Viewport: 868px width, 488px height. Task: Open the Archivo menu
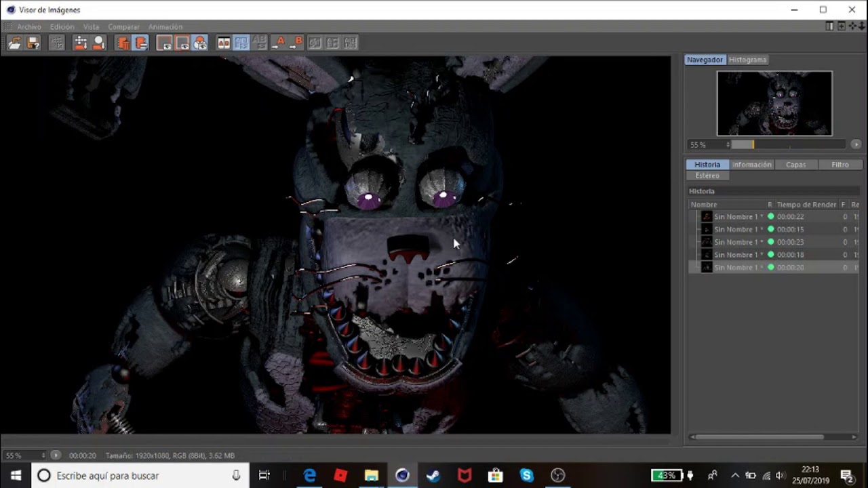pyautogui.click(x=29, y=26)
